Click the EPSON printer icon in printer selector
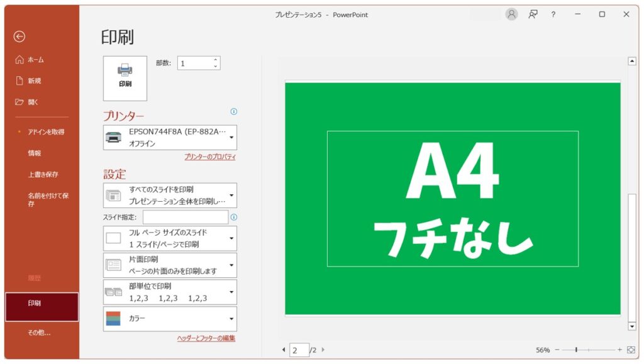 pyautogui.click(x=113, y=137)
